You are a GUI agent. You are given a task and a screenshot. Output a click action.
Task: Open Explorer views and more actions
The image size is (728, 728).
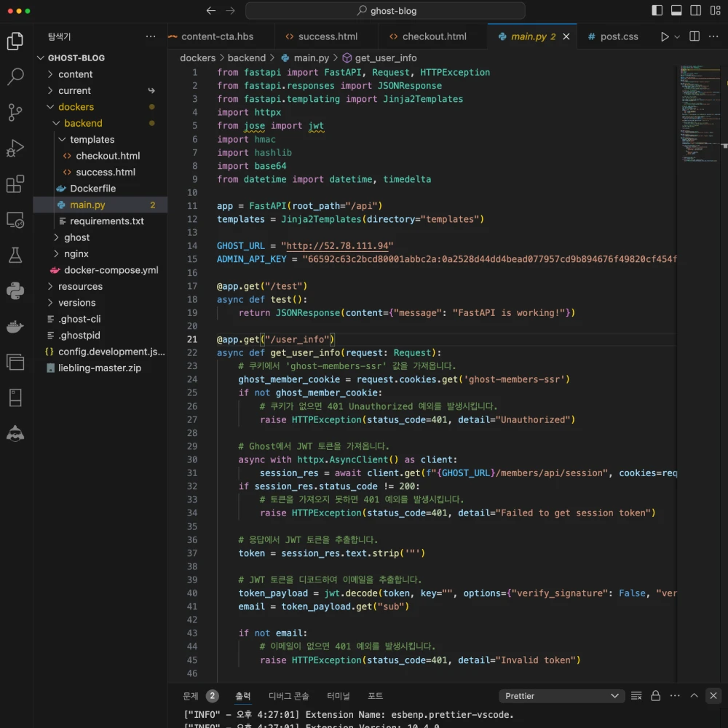tap(151, 36)
